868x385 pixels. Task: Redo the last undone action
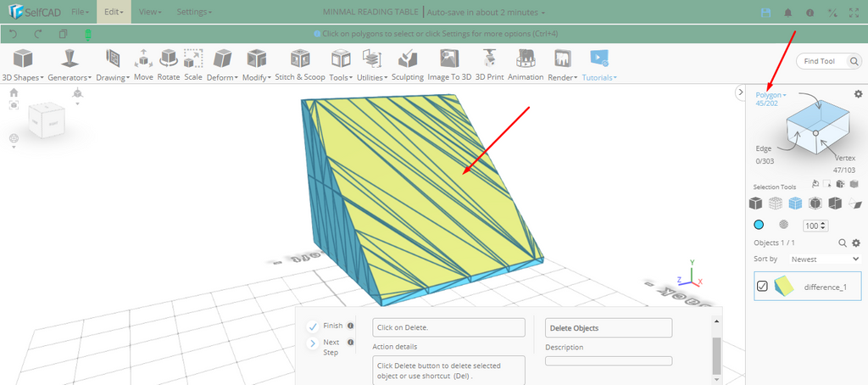point(38,34)
